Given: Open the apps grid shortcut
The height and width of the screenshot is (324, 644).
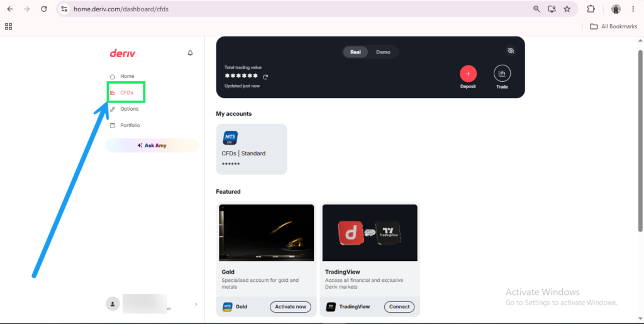Looking at the screenshot, I should 8,26.
